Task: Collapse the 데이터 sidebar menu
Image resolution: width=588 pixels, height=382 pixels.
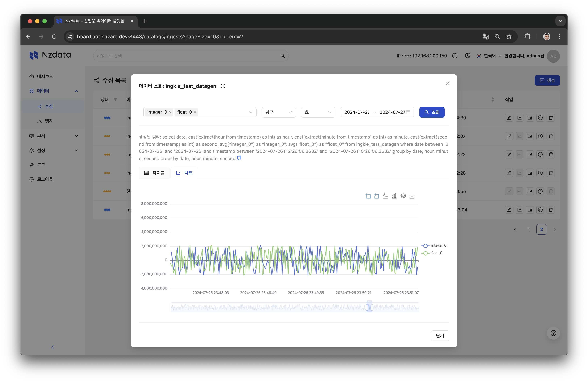Action: pos(76,91)
